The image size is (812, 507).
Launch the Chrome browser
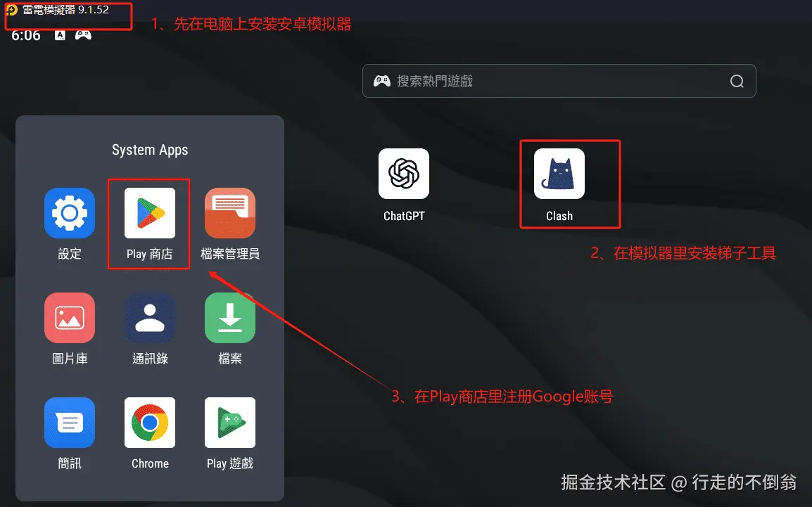[148, 423]
